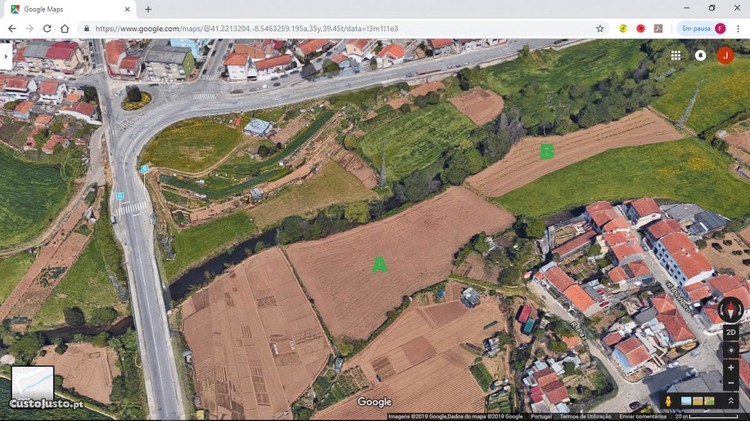Open a new browser tab

(148, 9)
